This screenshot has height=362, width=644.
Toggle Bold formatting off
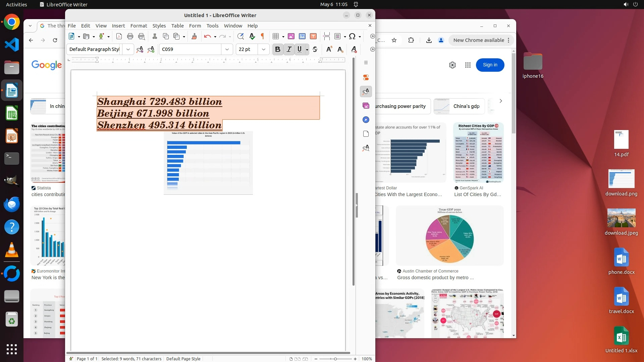pyautogui.click(x=277, y=49)
